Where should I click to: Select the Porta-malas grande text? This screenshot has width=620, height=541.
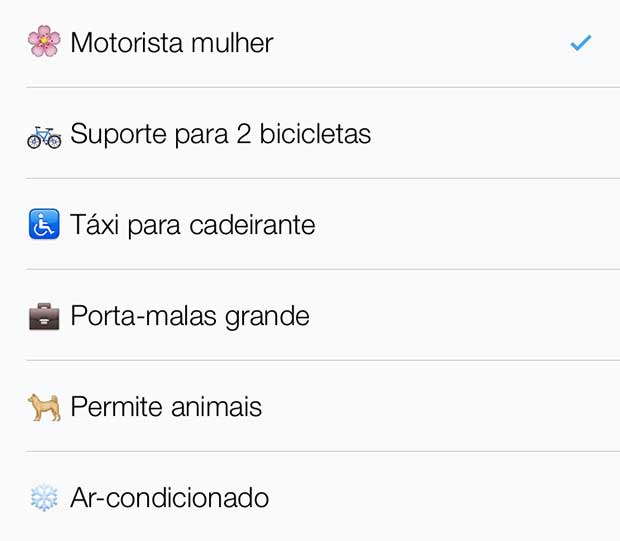190,318
